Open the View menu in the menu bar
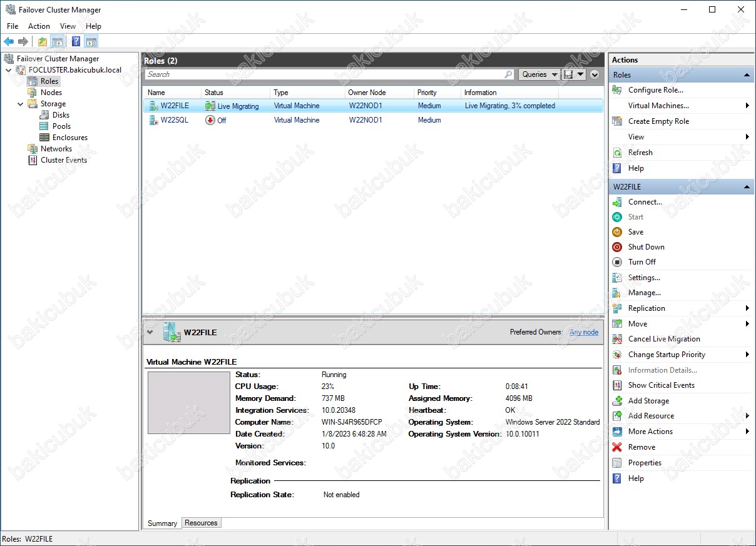The width and height of the screenshot is (756, 546). tap(68, 26)
